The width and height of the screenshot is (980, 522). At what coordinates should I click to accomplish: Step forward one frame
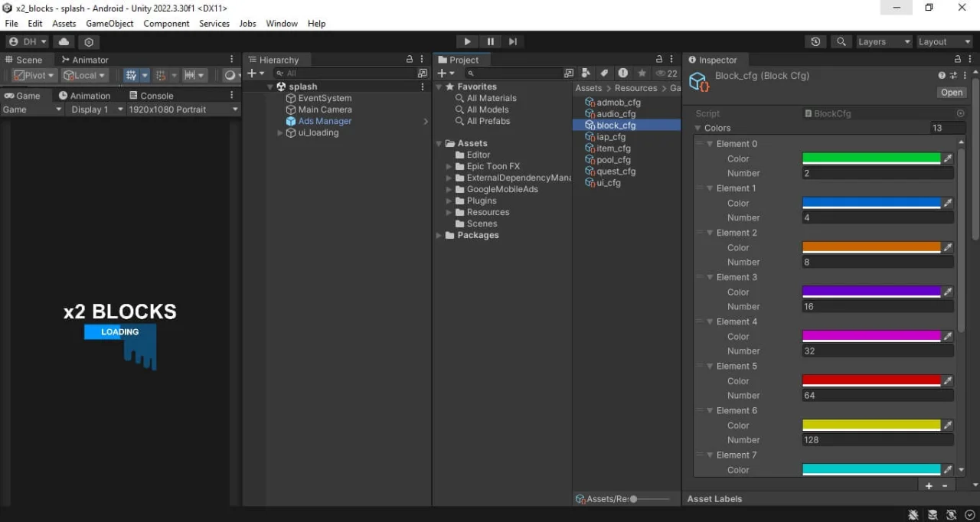(x=512, y=41)
